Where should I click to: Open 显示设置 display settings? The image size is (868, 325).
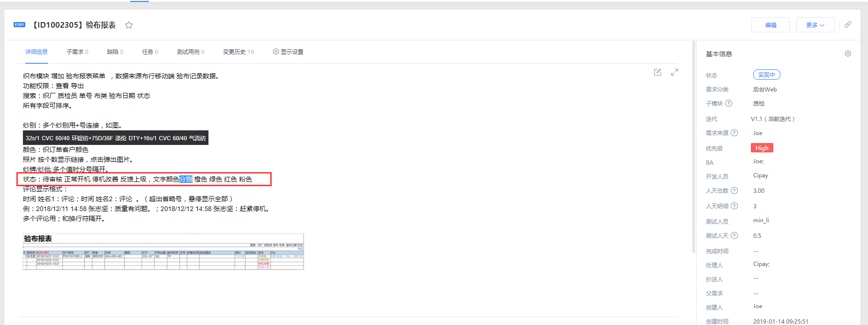pyautogui.click(x=288, y=52)
